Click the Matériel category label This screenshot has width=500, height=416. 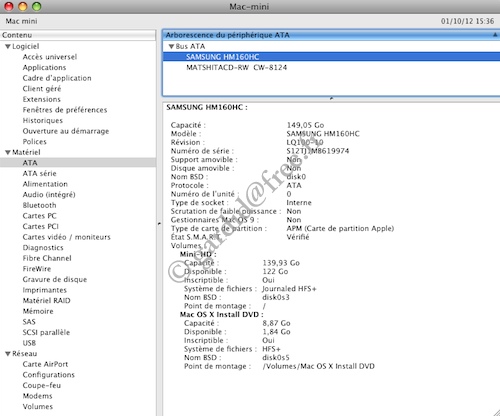click(x=26, y=152)
